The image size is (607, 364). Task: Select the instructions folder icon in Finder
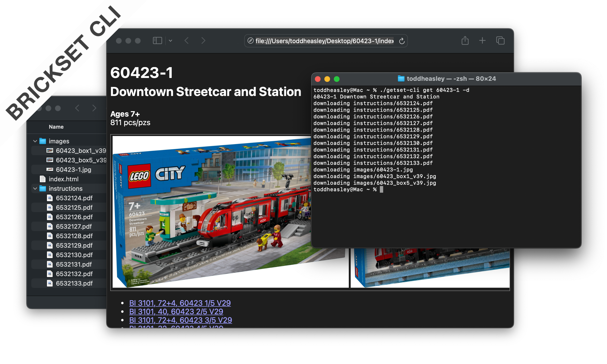pos(43,188)
